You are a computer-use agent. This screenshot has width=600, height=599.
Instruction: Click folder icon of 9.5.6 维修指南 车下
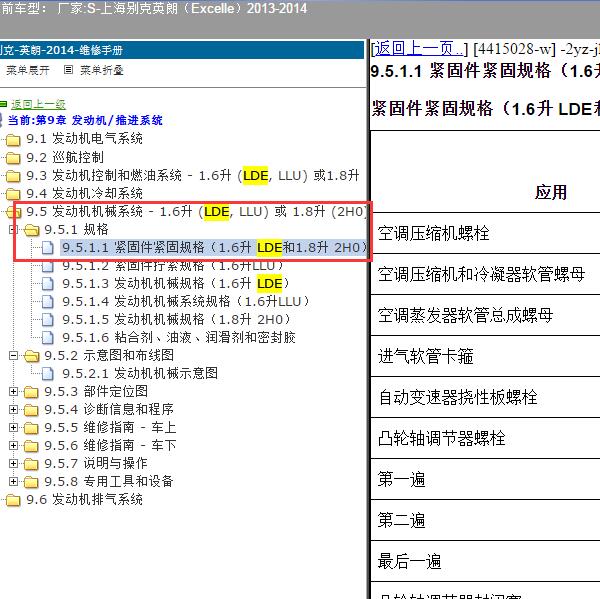pyautogui.click(x=31, y=446)
